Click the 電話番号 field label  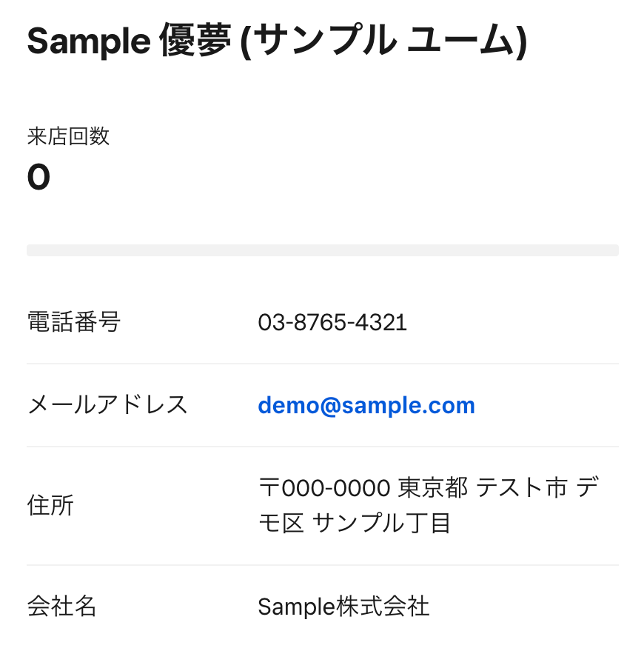(73, 322)
